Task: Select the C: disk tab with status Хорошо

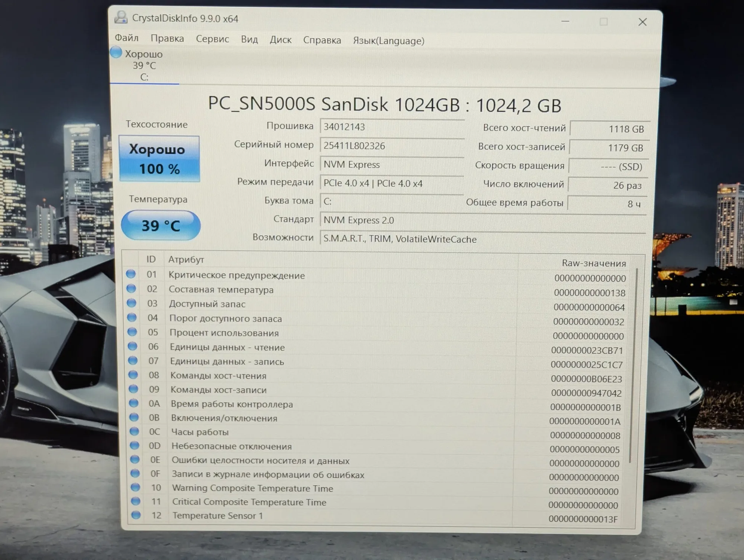Action: tap(144, 65)
